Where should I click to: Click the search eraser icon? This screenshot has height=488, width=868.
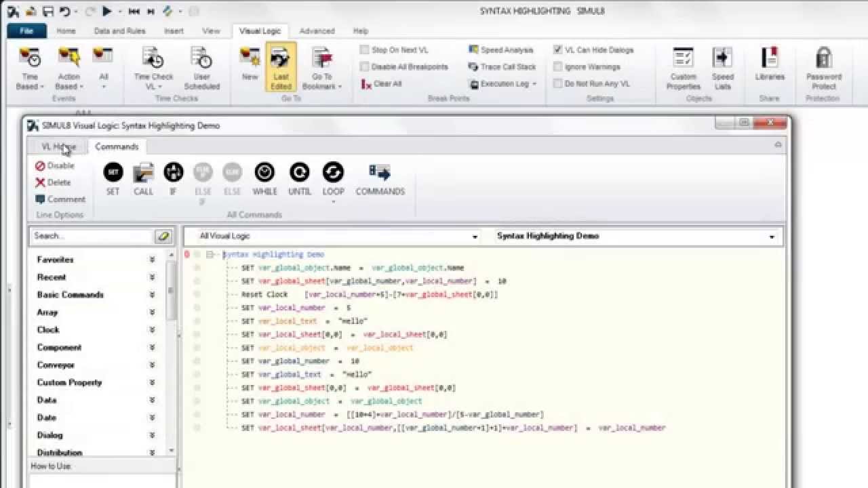pyautogui.click(x=163, y=236)
